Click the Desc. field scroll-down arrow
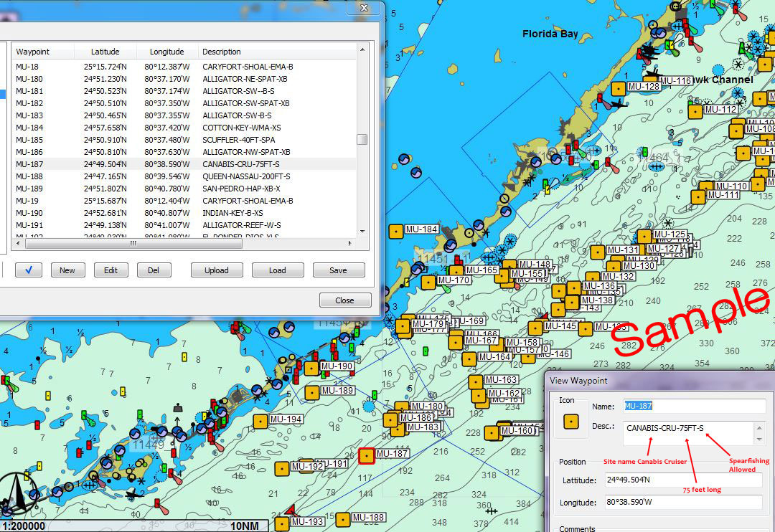 click(x=759, y=439)
